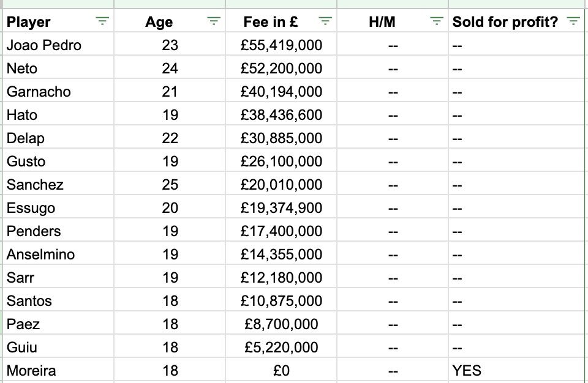Open the Age column filter icon

pos(213,21)
